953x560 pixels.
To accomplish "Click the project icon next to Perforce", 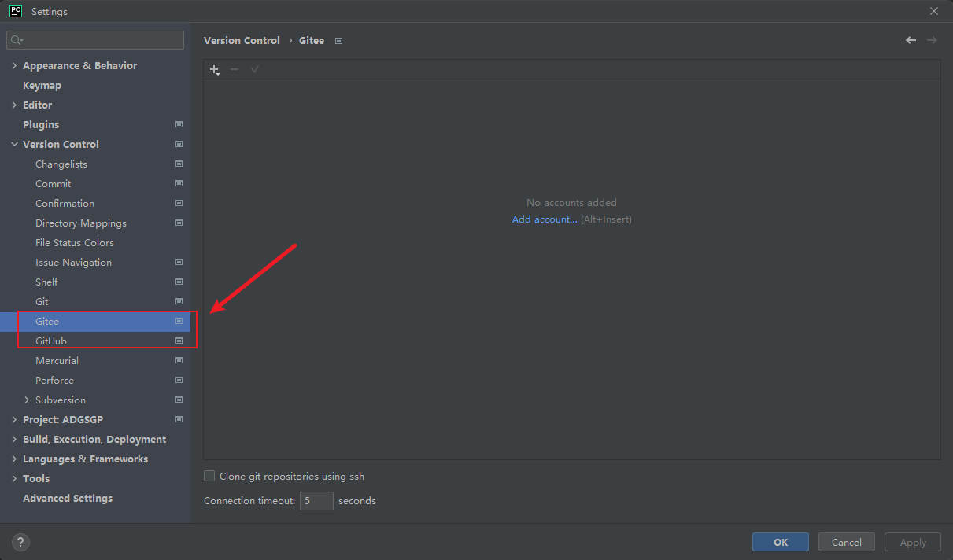I will pos(179,380).
